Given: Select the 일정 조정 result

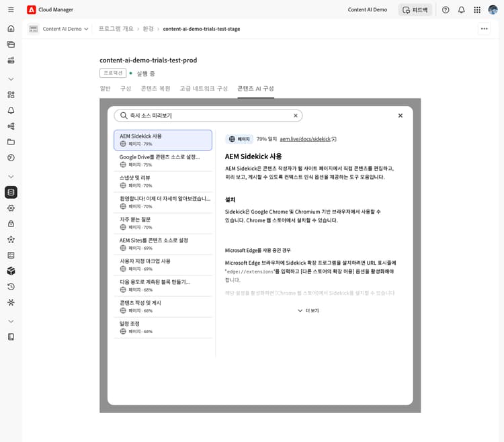Looking at the screenshot, I should pos(163,328).
